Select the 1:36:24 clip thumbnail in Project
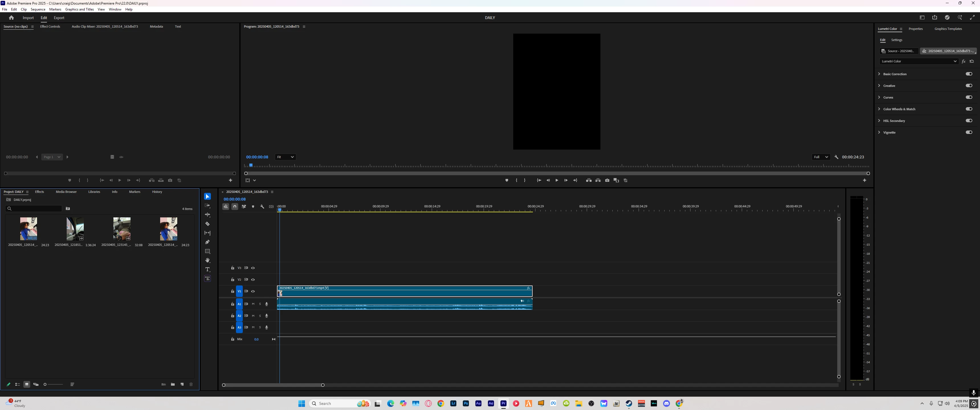 (x=75, y=229)
